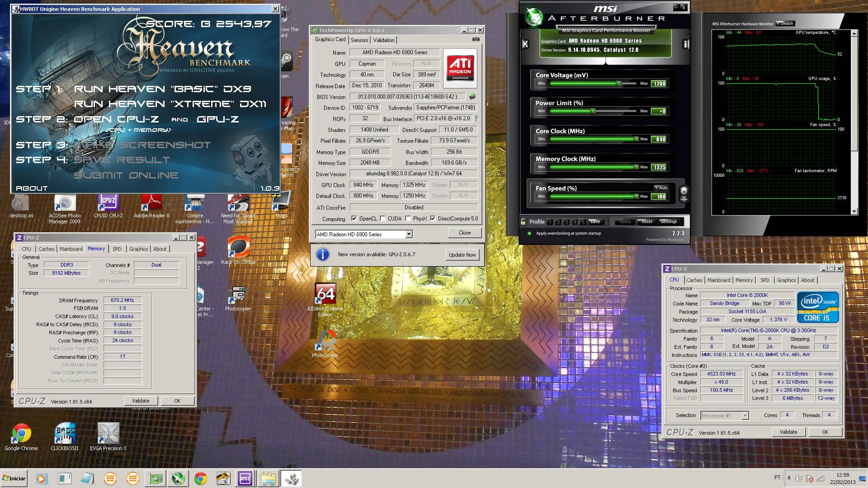Viewport: 868px width, 488px height.
Task: Click the Afterburner profile lock icon
Action: pyautogui.click(x=523, y=221)
